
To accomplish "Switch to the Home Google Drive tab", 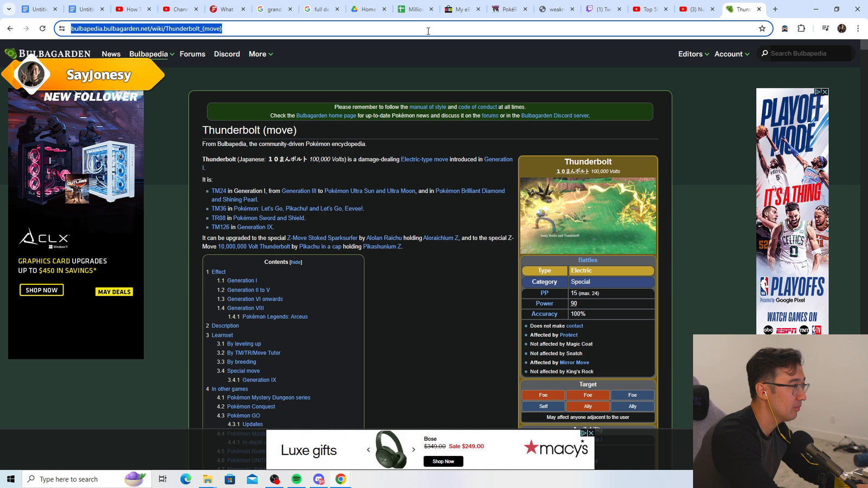I will pos(369,9).
